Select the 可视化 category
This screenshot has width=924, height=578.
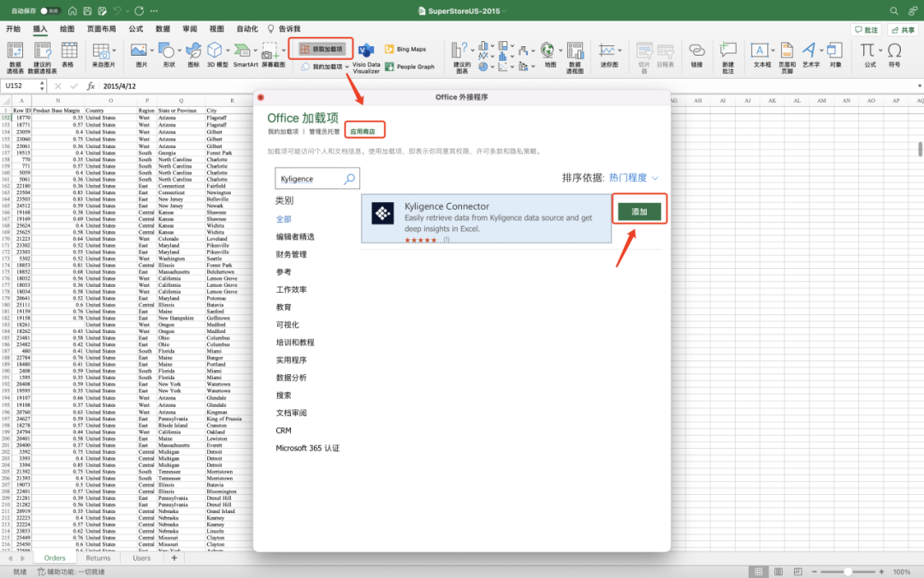[x=287, y=325]
